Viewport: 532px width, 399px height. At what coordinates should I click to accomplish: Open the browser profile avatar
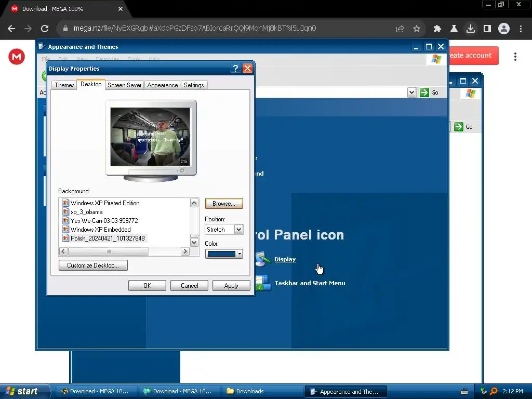click(504, 29)
